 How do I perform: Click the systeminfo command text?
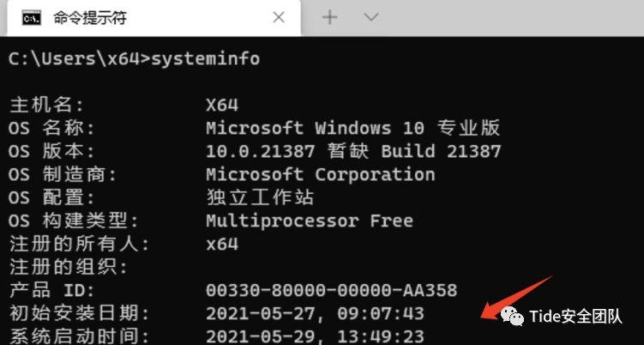[x=205, y=59]
